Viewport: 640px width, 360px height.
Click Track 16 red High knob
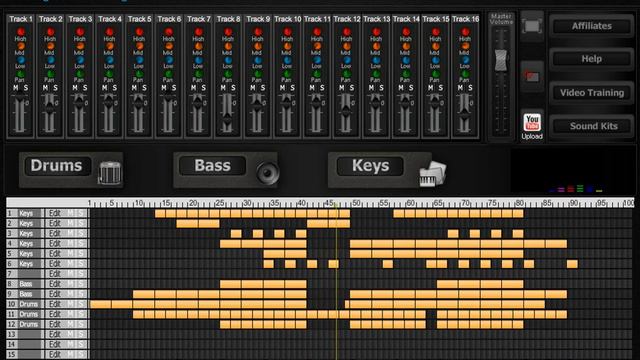[x=465, y=31]
